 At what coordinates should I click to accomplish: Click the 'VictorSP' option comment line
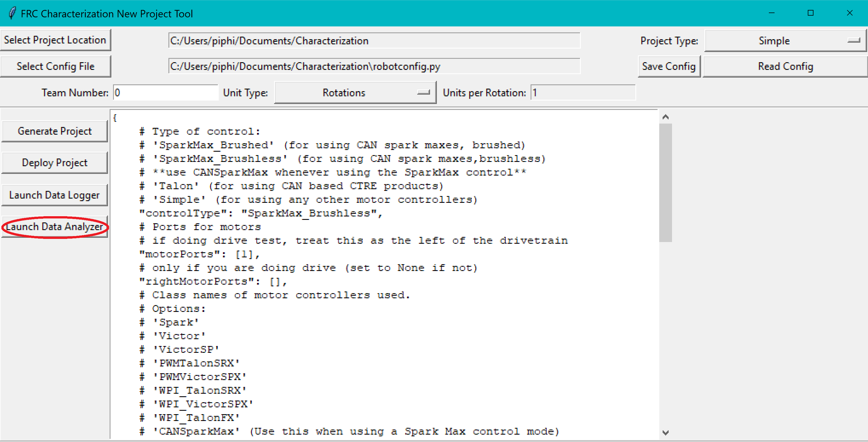179,350
